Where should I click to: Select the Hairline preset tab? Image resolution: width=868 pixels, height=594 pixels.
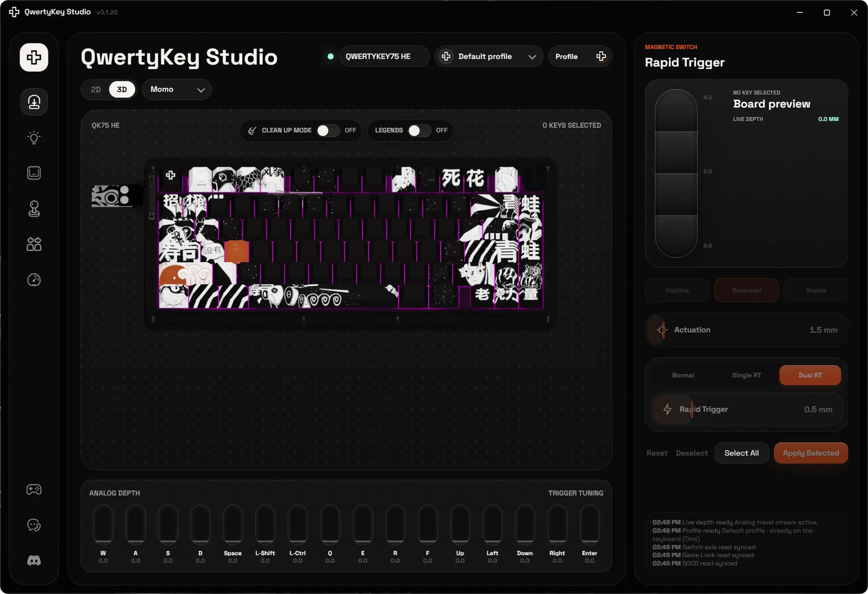tap(677, 290)
